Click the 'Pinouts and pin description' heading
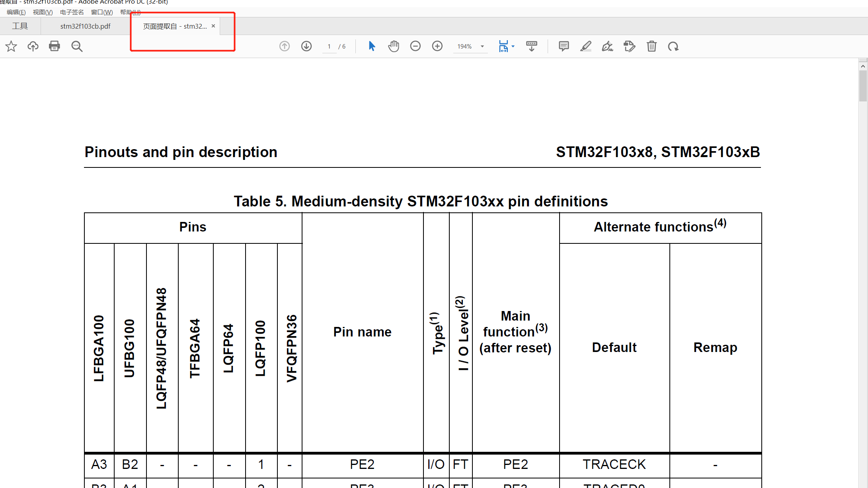The width and height of the screenshot is (868, 488). tap(181, 152)
